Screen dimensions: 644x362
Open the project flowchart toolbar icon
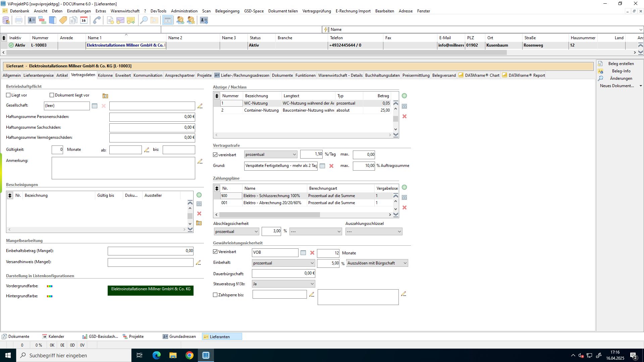42,20
